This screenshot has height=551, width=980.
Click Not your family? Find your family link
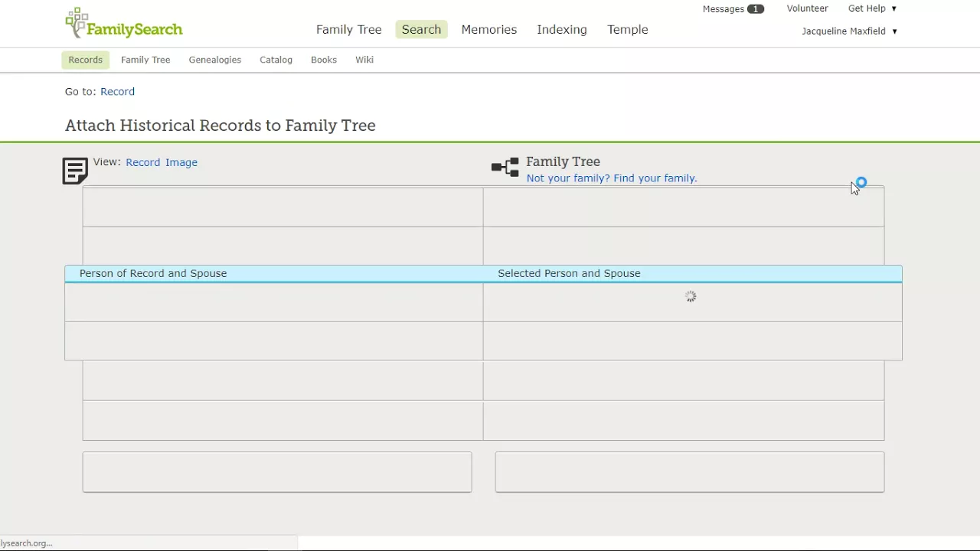(x=612, y=178)
